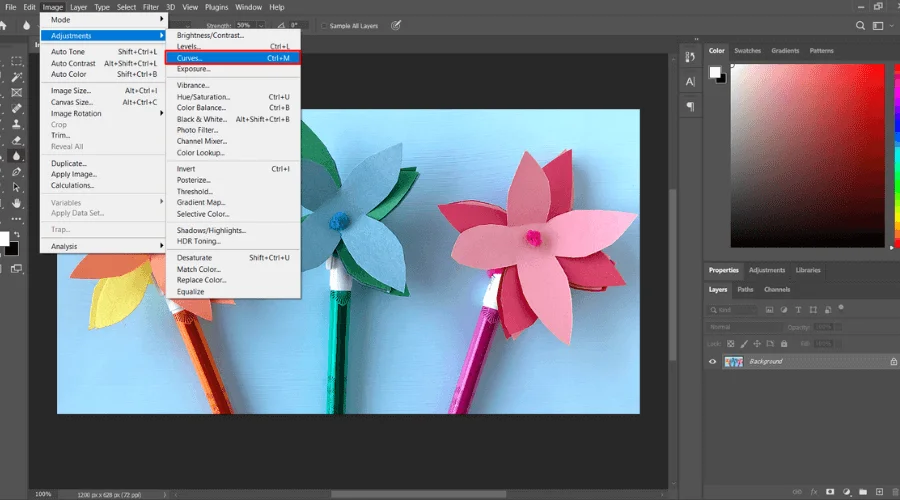Select the Clone Stamp tool

tap(17, 124)
